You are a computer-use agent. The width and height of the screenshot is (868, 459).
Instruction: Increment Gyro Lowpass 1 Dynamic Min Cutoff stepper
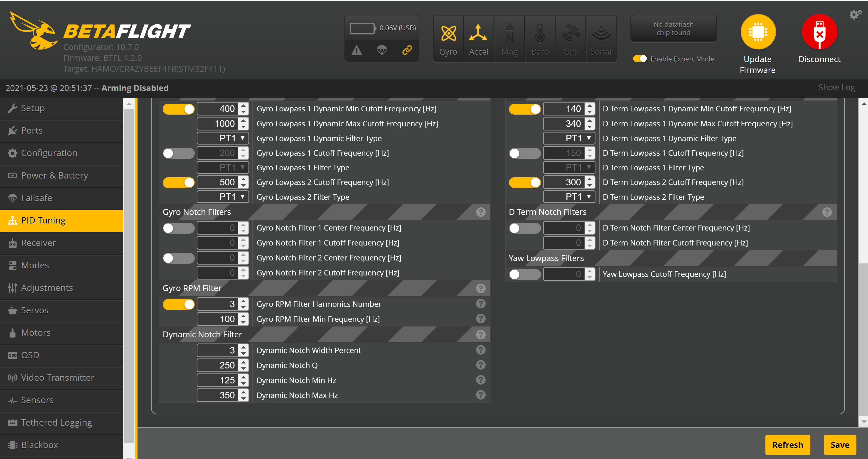point(244,106)
